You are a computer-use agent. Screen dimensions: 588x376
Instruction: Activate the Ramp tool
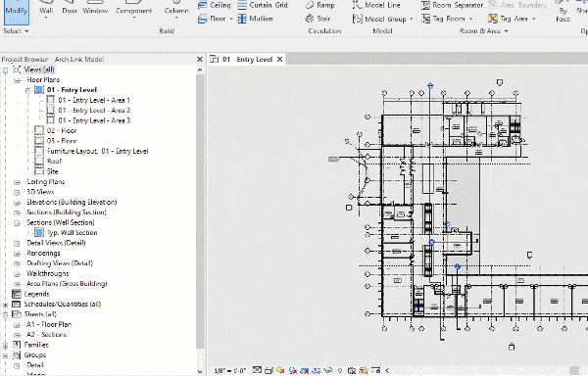[x=319, y=5]
